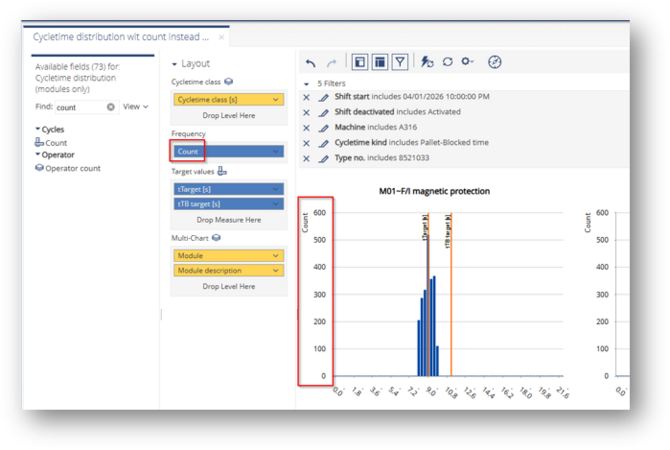Viewport: 670px width, 450px height.
Task: Remove the Shift start filter
Action: click(x=306, y=97)
